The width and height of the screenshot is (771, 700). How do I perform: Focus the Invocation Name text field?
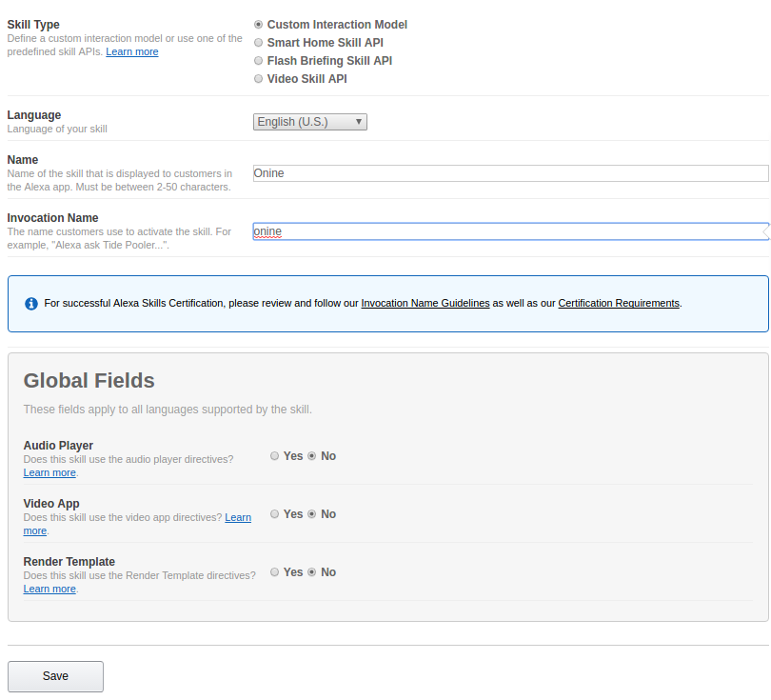click(x=510, y=231)
